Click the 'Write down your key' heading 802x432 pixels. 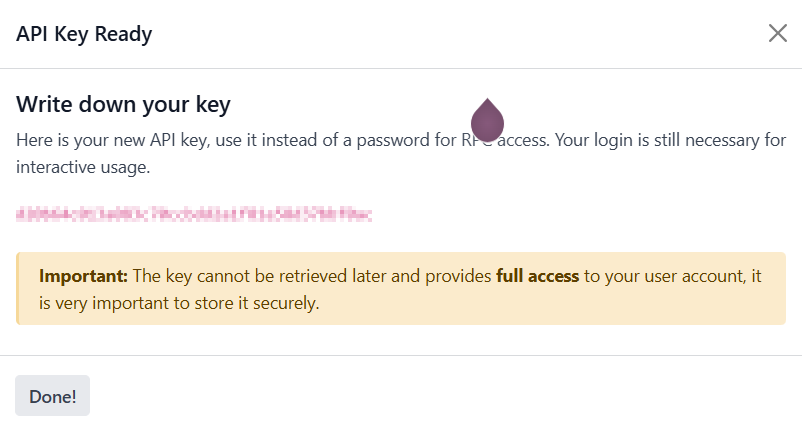coord(123,104)
